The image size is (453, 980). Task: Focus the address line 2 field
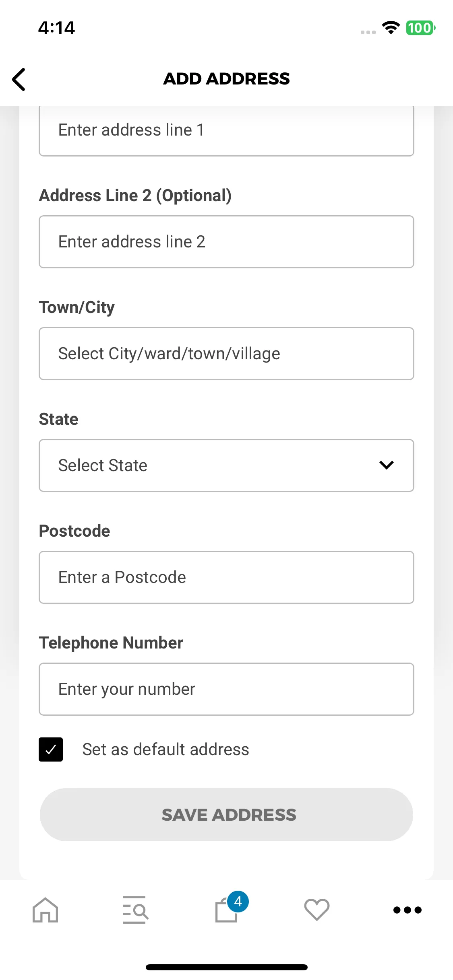point(226,242)
